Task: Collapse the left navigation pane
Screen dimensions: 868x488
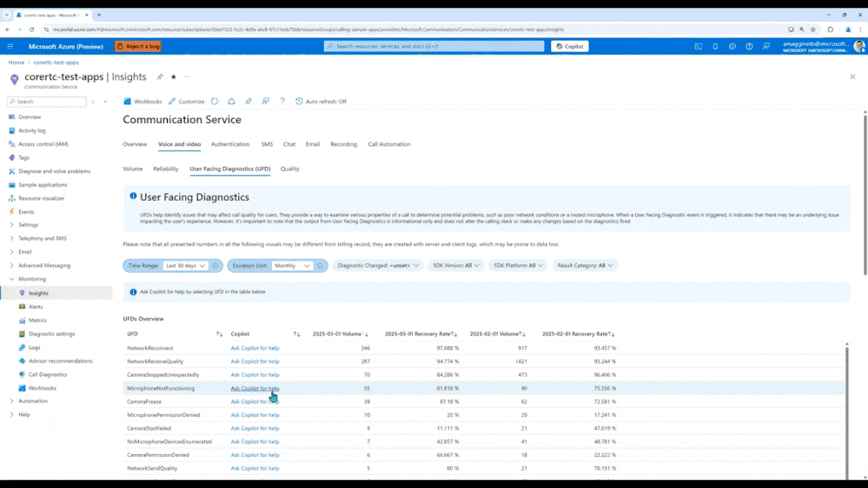Action: [105, 102]
